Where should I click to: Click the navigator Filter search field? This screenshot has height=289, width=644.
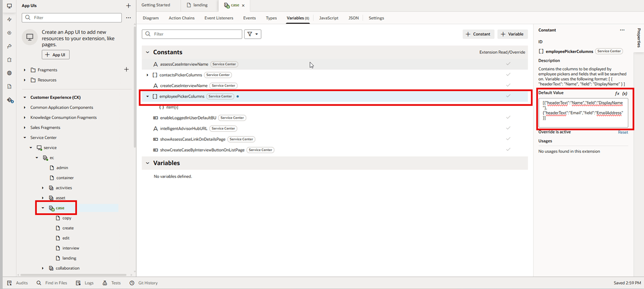(72, 18)
